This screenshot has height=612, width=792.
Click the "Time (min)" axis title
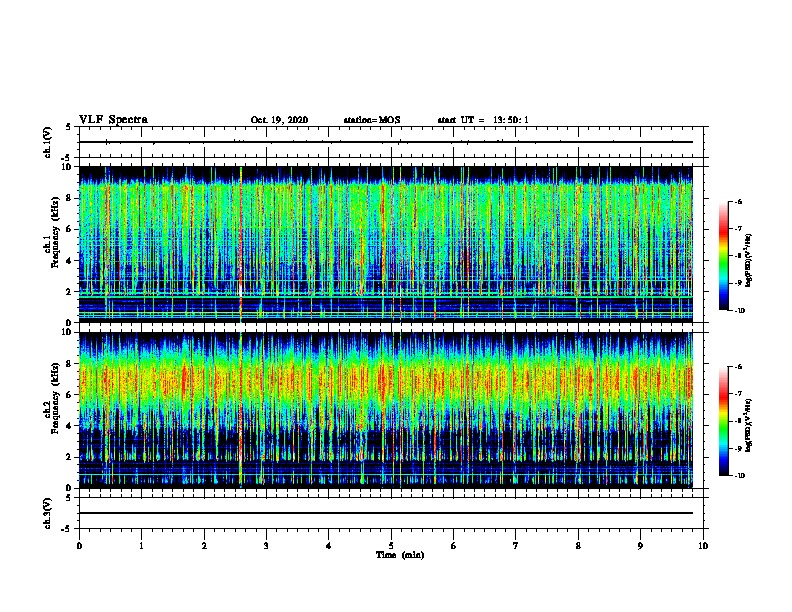click(x=400, y=555)
